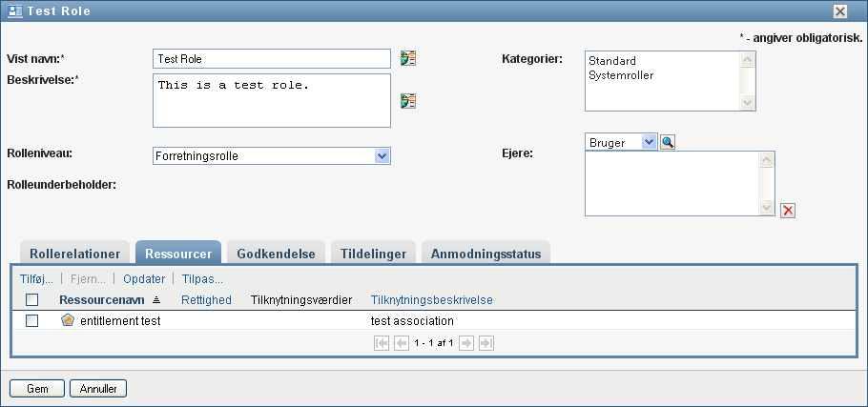The image size is (868, 407).
Task: Click localize icon beside Beskrivelse text area
Action: (x=408, y=100)
